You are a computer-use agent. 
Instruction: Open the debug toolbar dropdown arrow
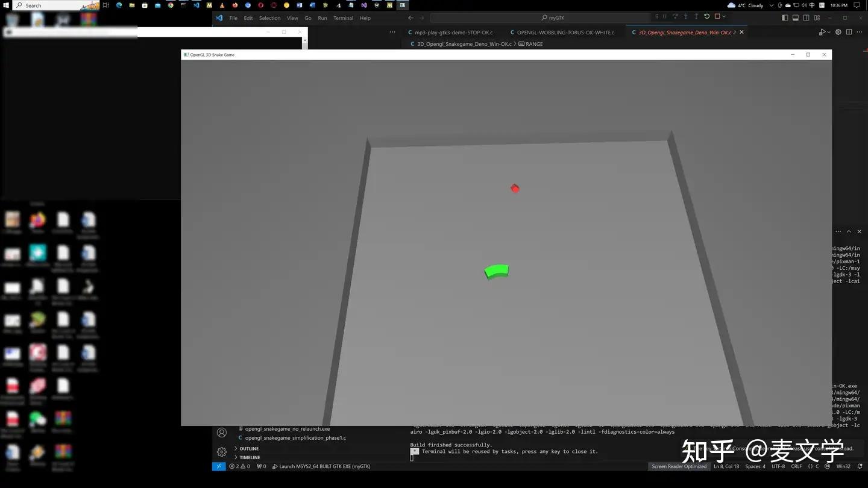click(x=724, y=17)
